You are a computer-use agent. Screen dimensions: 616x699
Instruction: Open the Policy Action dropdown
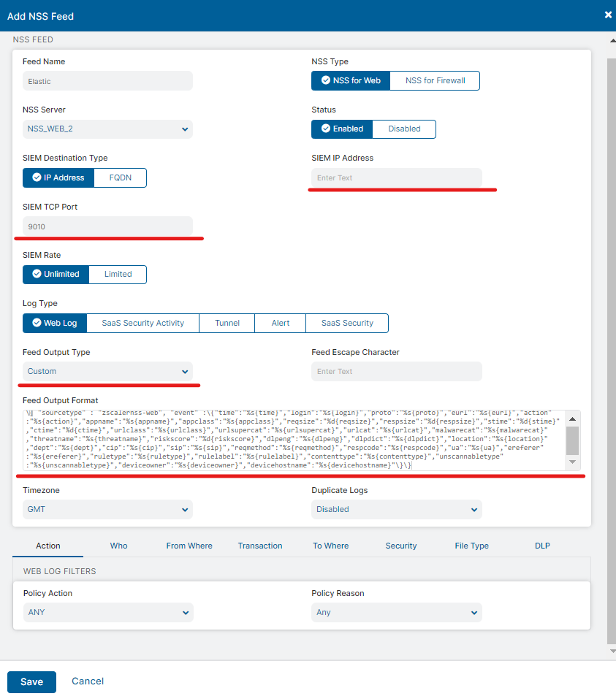pos(108,612)
